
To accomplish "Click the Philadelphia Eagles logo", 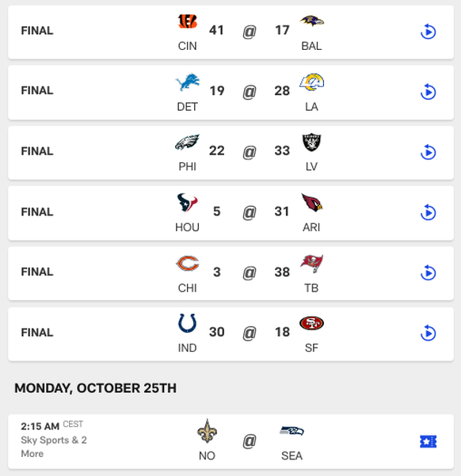I will 188,142.
